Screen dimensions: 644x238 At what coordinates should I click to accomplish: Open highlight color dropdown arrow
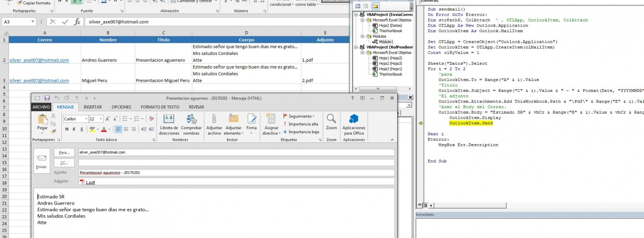click(x=97, y=129)
